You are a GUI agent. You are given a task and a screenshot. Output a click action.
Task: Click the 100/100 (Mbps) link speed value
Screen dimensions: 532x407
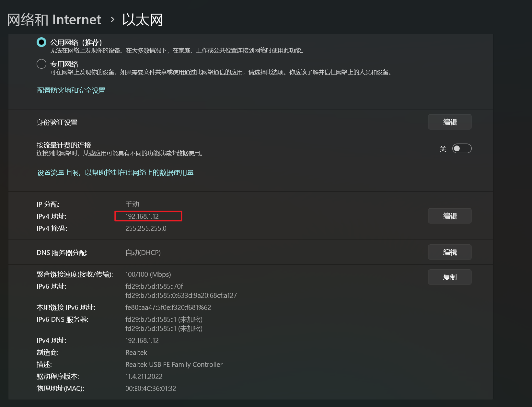click(x=148, y=274)
